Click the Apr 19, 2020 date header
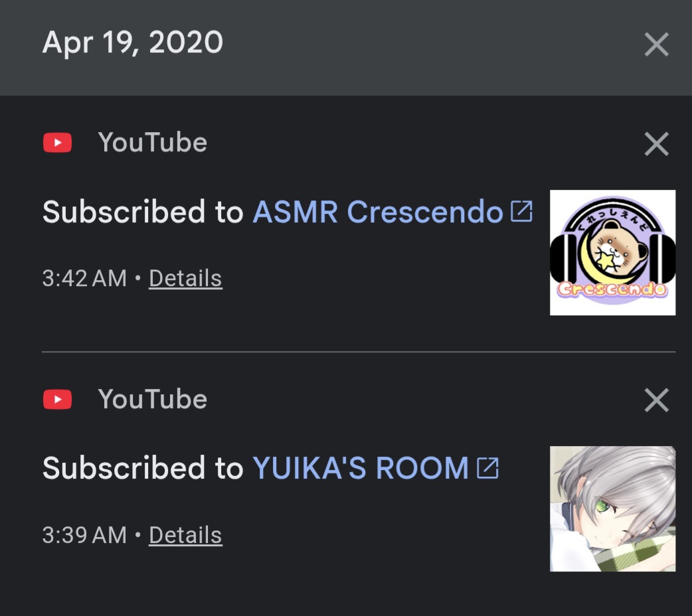Screen dimensions: 692x616 (133, 42)
